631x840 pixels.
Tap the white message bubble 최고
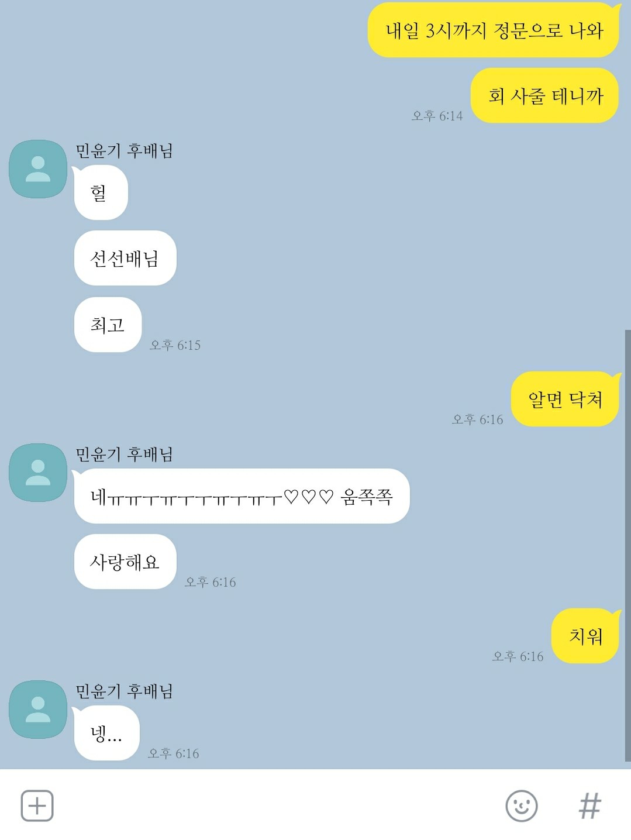click(x=108, y=325)
